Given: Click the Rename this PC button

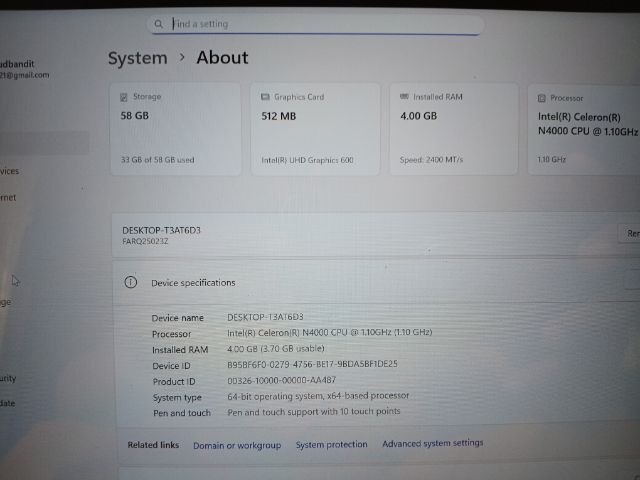Looking at the screenshot, I should [629, 233].
